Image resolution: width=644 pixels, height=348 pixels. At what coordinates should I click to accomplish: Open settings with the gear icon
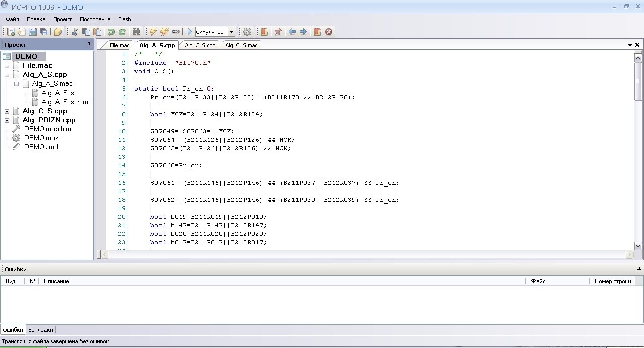[x=247, y=32]
